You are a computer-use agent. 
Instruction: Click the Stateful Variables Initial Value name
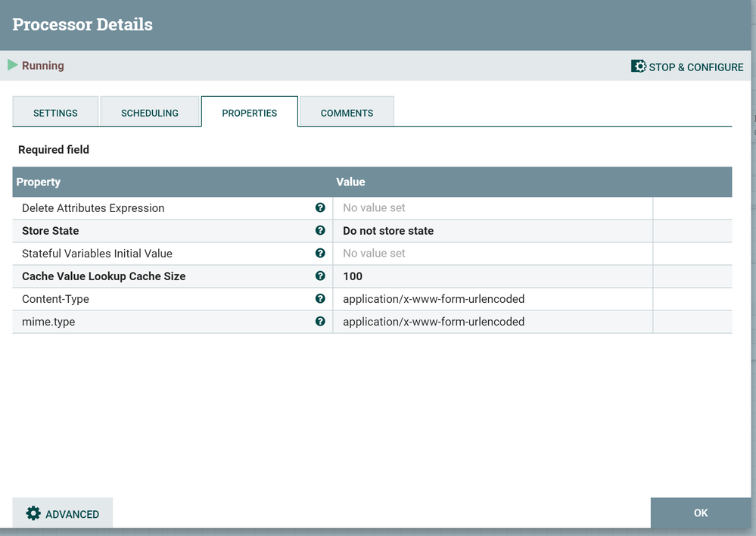pyautogui.click(x=97, y=254)
